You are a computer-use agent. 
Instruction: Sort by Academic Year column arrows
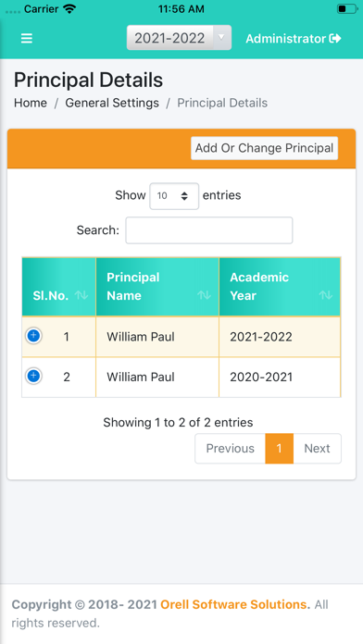click(x=326, y=295)
